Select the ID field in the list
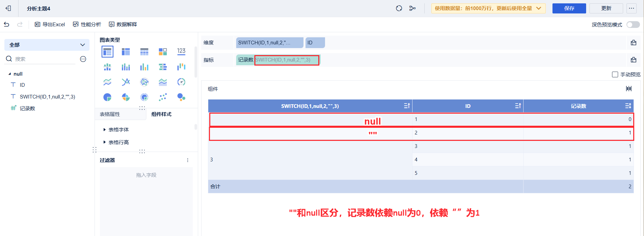Viewport: 644px width, 236px height. (x=23, y=85)
